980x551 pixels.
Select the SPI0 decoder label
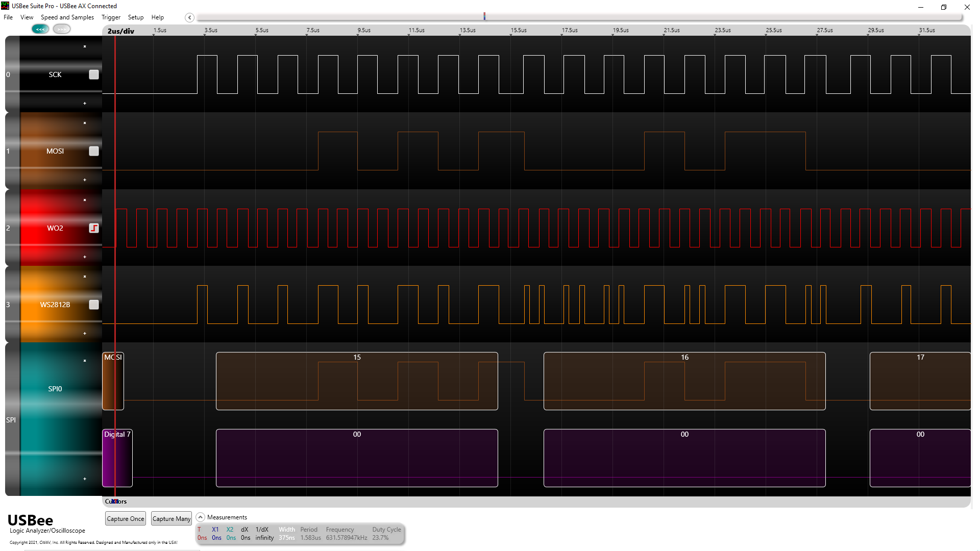coord(55,389)
